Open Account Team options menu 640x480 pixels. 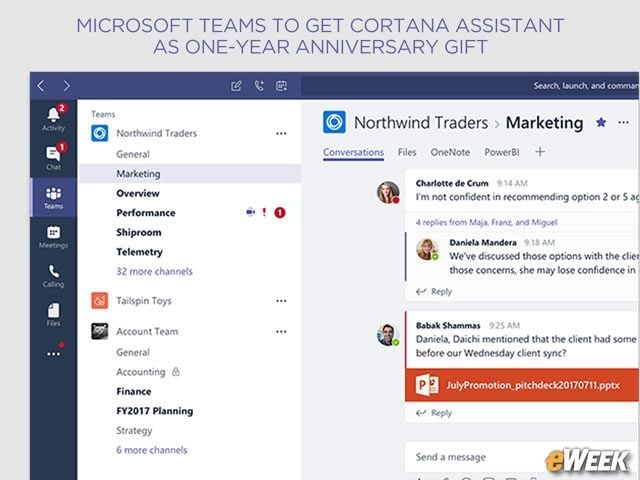(x=281, y=331)
